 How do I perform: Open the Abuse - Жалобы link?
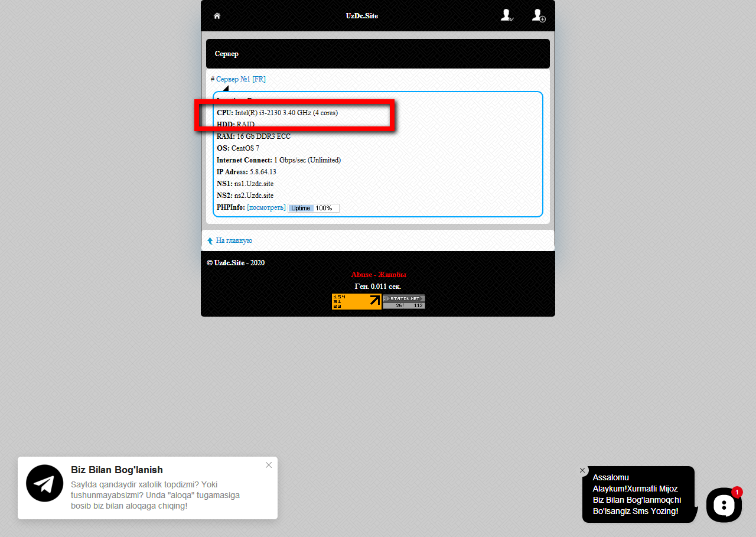[x=378, y=275]
